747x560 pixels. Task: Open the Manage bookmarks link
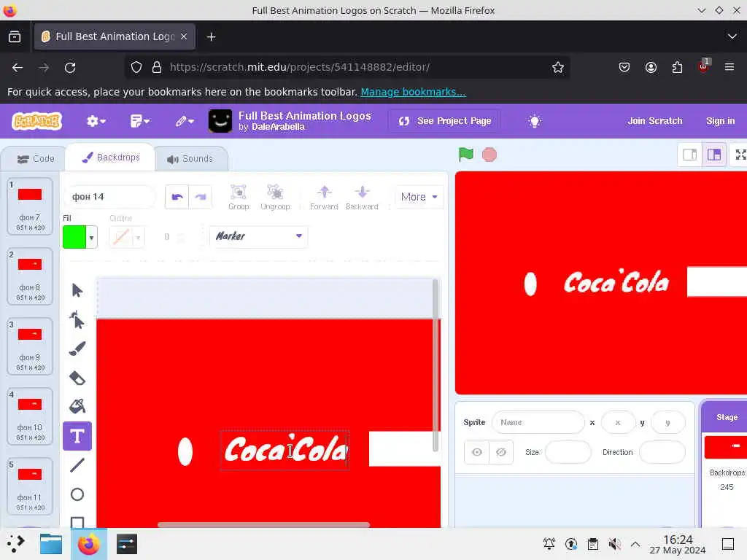413,92
